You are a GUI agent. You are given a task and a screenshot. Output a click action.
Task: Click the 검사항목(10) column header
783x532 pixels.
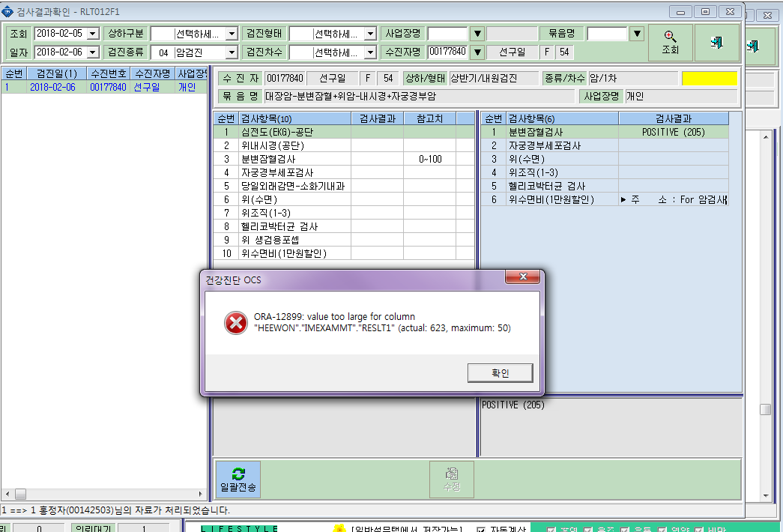click(294, 118)
